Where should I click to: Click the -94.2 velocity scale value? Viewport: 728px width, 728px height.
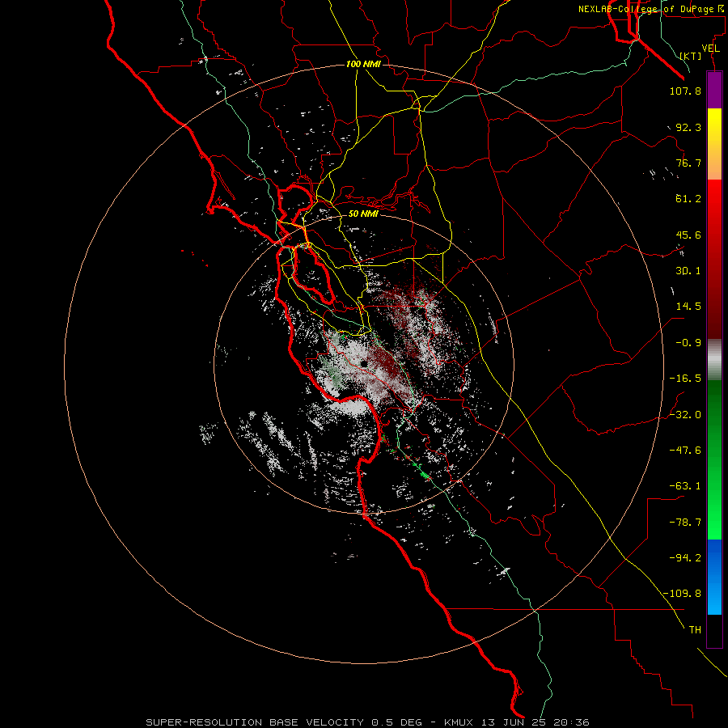[685, 558]
